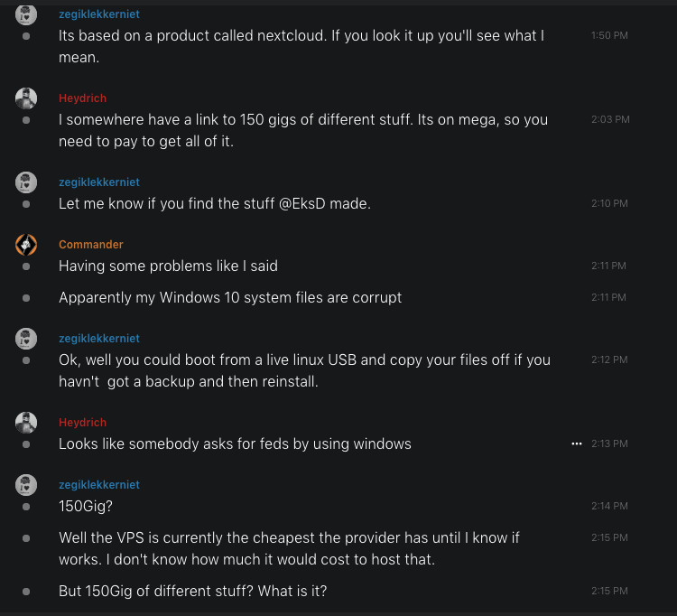Open the Commander username
This screenshot has width=677, height=616.
(x=90, y=245)
